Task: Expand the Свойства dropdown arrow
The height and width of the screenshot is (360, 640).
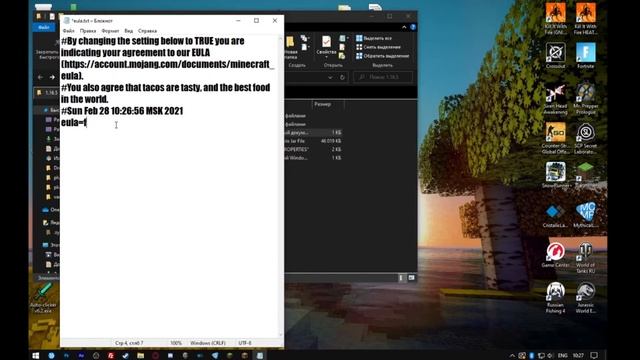Action: click(x=326, y=57)
